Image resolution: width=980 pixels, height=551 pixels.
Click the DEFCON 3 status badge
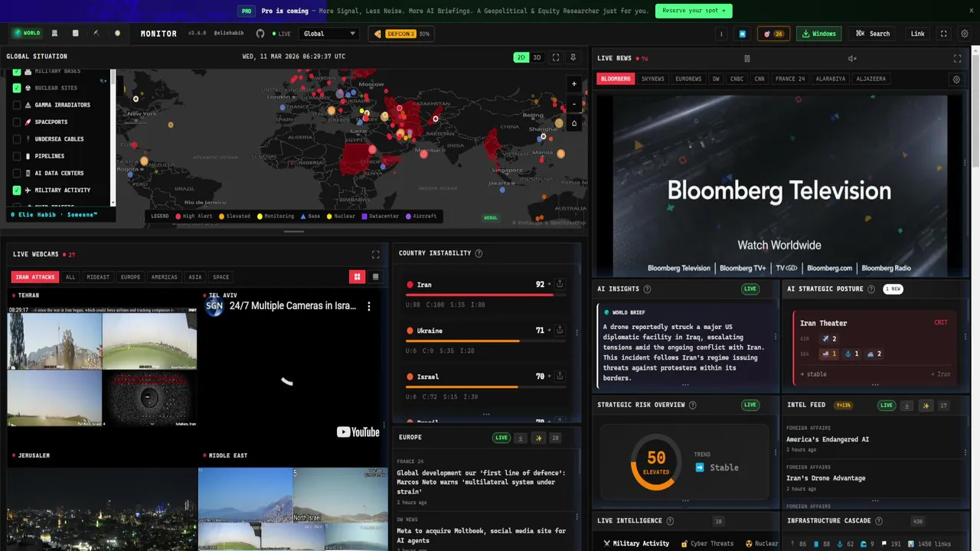(401, 34)
